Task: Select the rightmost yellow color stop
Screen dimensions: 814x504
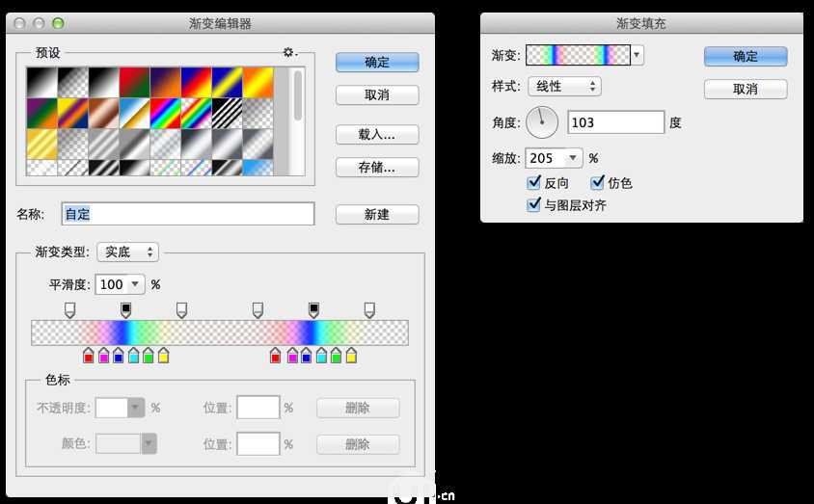Action: point(351,356)
